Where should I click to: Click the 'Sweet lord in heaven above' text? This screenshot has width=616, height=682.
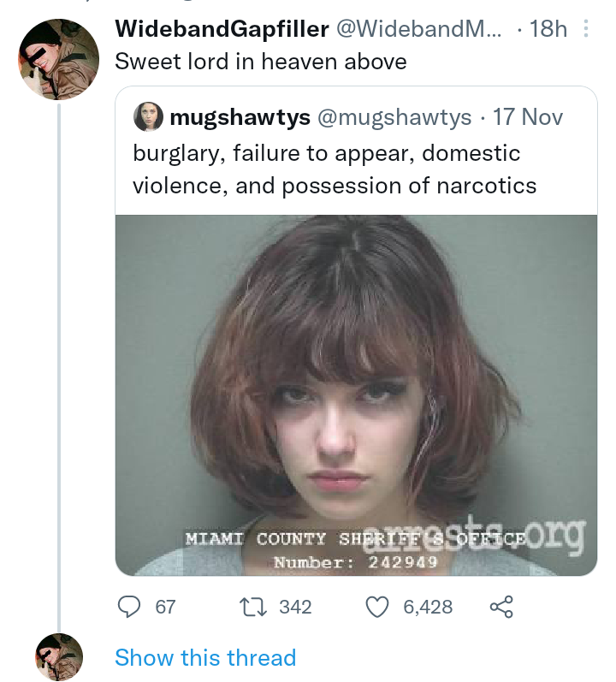(x=261, y=62)
